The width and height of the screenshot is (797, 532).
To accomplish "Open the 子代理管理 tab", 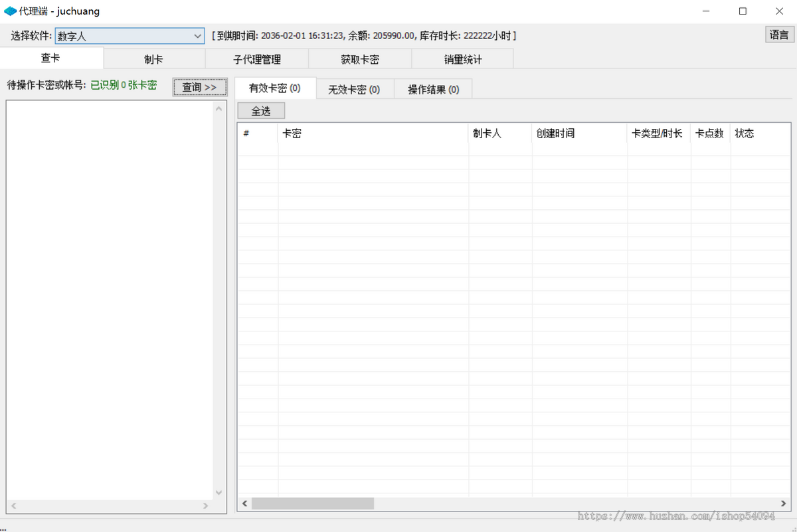I will [257, 59].
